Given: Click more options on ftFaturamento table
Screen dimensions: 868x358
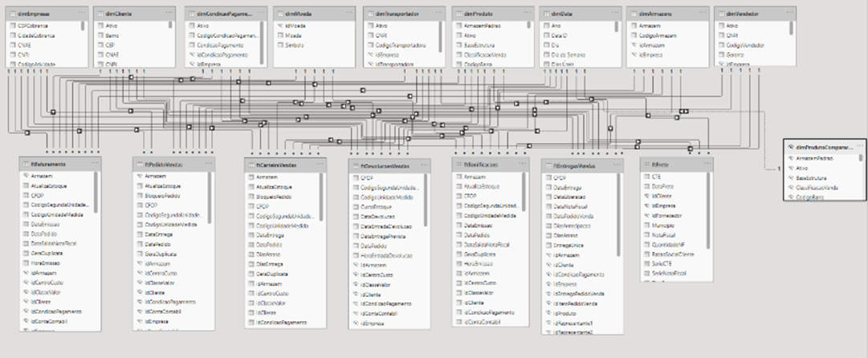Looking at the screenshot, I should [93, 164].
